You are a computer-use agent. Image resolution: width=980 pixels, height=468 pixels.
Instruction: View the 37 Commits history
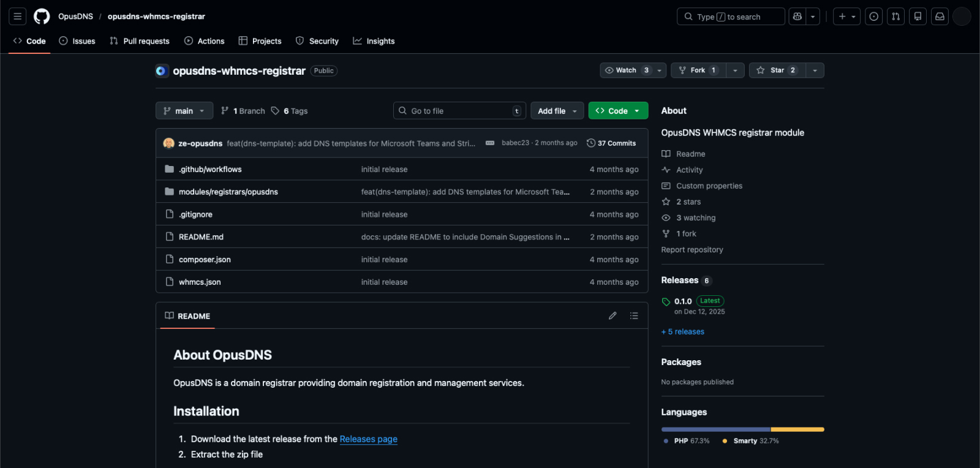[611, 143]
